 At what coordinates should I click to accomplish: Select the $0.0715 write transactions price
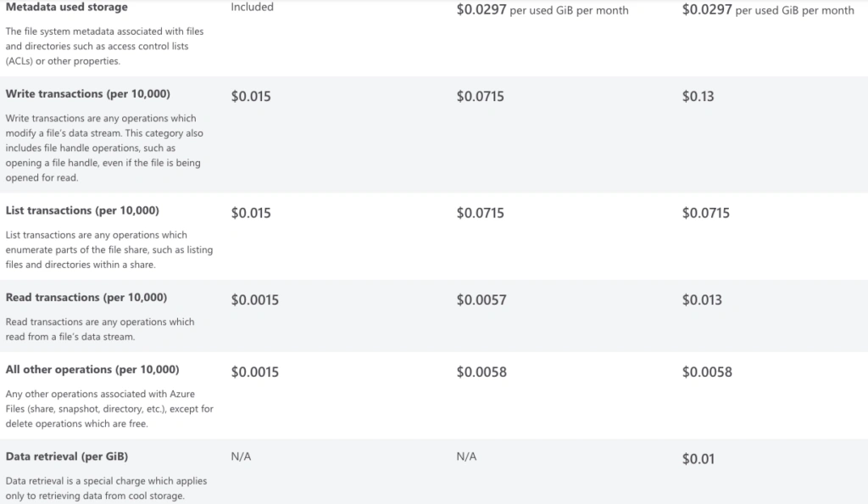pyautogui.click(x=480, y=97)
